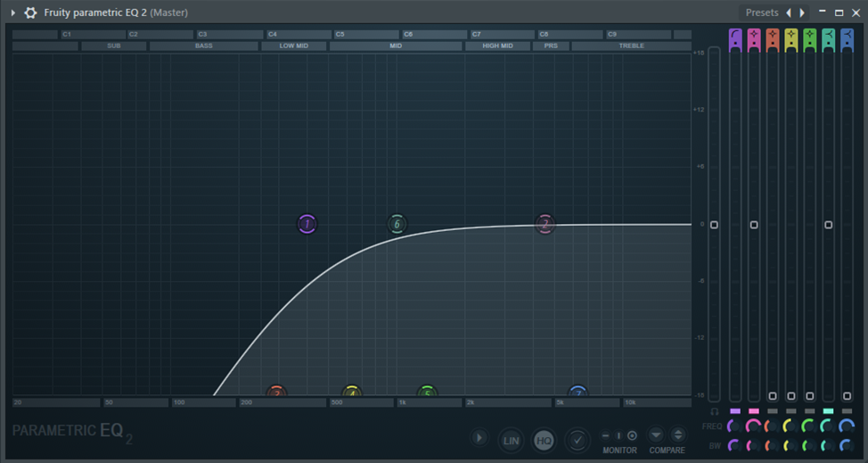The width and height of the screenshot is (868, 463).
Task: Click the HIGH MID range label
Action: pos(497,46)
